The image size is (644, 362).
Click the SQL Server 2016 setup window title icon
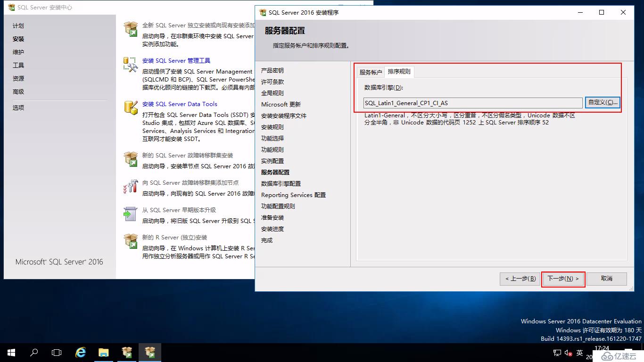[x=262, y=12]
